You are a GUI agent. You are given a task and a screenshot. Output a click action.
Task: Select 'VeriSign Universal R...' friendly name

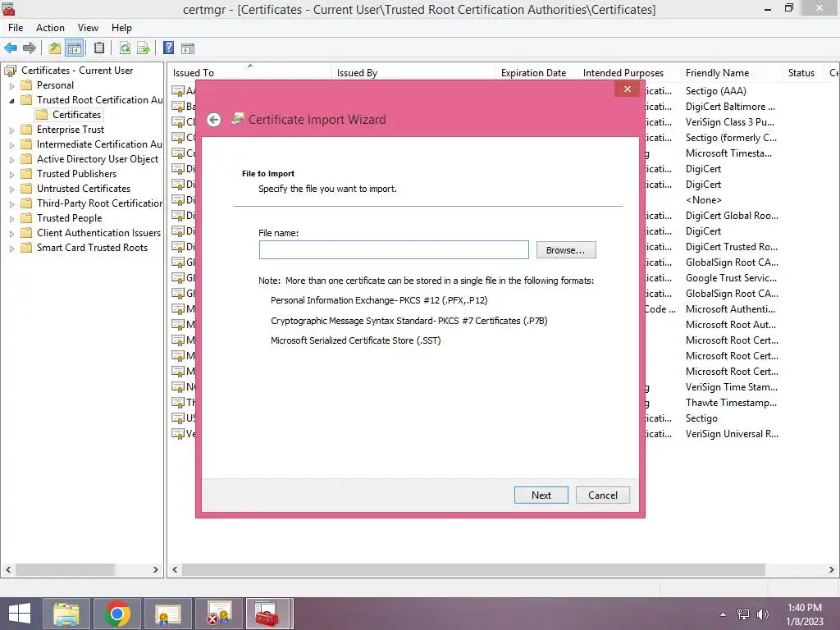click(732, 434)
